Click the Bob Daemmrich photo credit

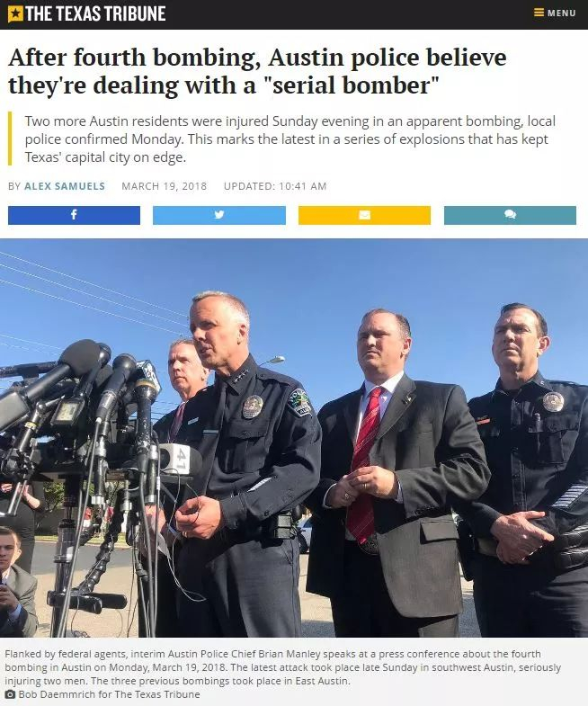109,694
